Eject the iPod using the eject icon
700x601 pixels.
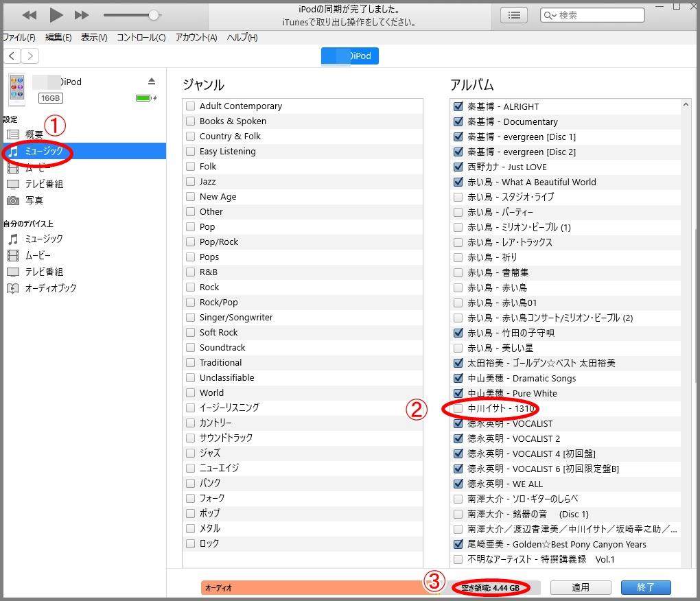(x=152, y=81)
